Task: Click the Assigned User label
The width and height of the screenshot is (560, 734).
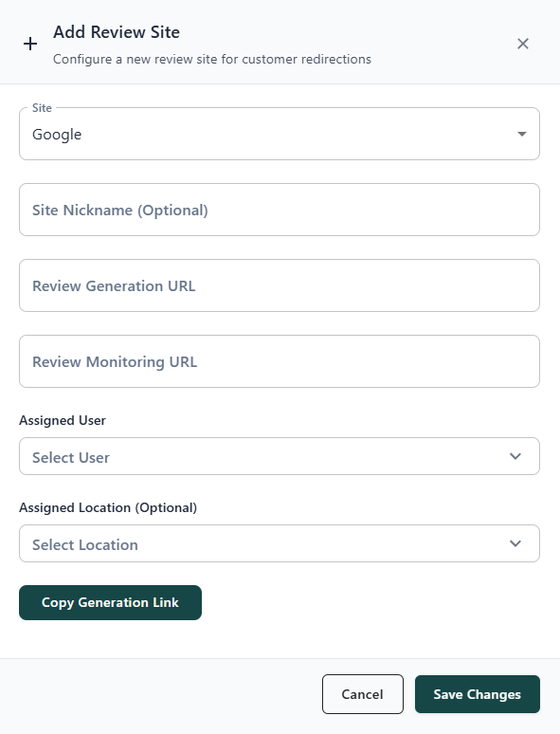Action: (x=63, y=420)
